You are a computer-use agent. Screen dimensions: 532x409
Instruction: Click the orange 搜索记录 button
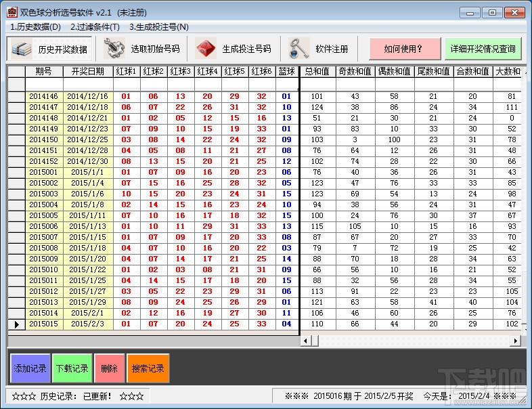[148, 368]
